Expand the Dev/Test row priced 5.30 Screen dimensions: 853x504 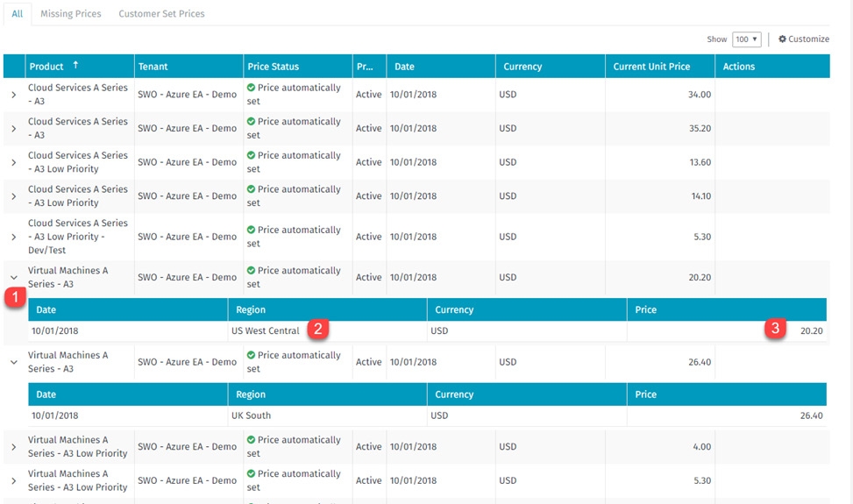tap(13, 237)
